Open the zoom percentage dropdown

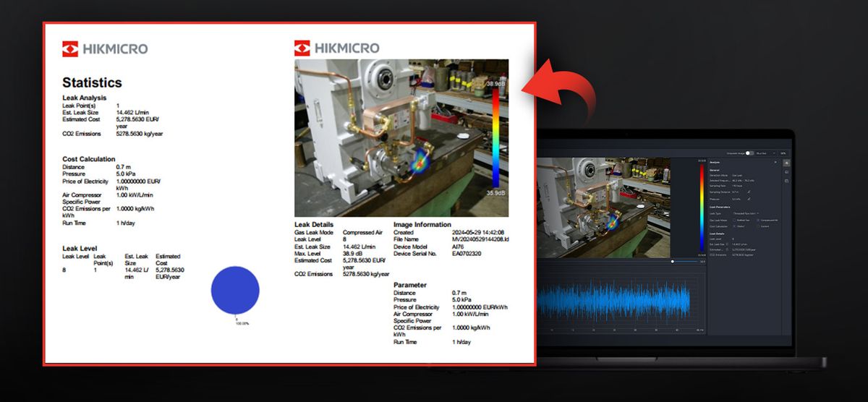tap(783, 153)
